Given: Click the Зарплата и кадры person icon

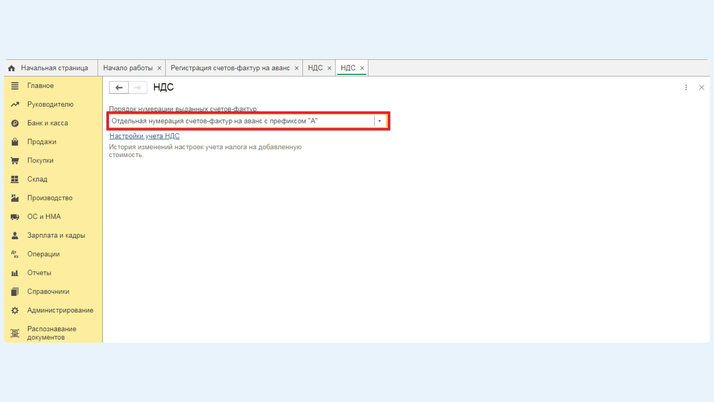Looking at the screenshot, I should click(15, 235).
